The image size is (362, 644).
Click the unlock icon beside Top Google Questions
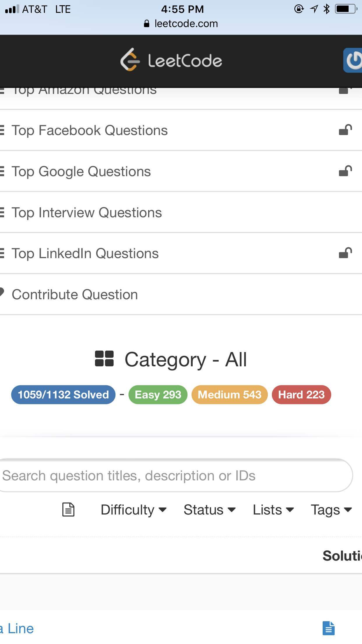click(x=345, y=171)
